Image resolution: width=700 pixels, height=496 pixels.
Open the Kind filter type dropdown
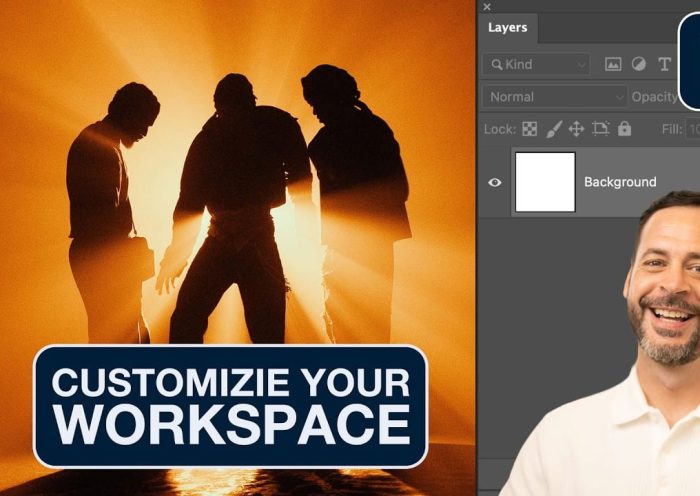536,65
